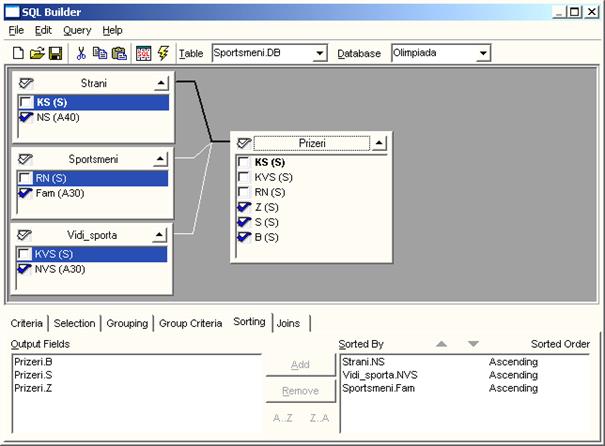Click the Show SQL grid icon
This screenshot has width=605, height=446.
click(143, 53)
